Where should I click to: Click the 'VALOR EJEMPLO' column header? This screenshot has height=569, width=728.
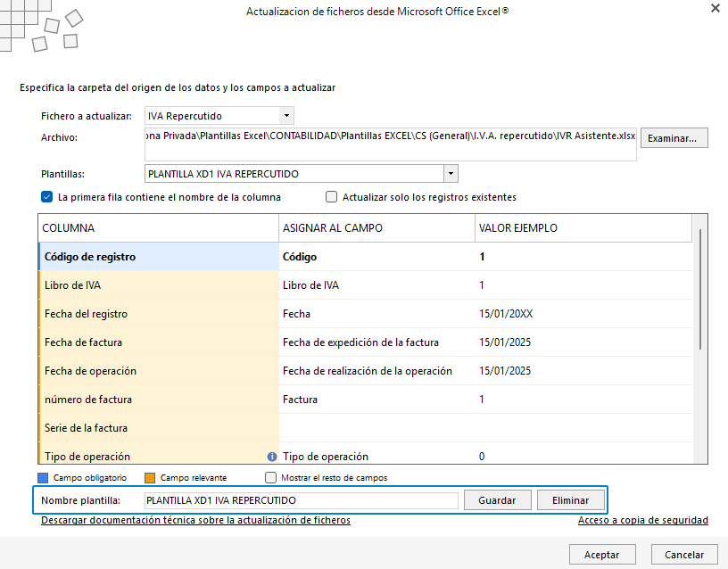pyautogui.click(x=583, y=228)
